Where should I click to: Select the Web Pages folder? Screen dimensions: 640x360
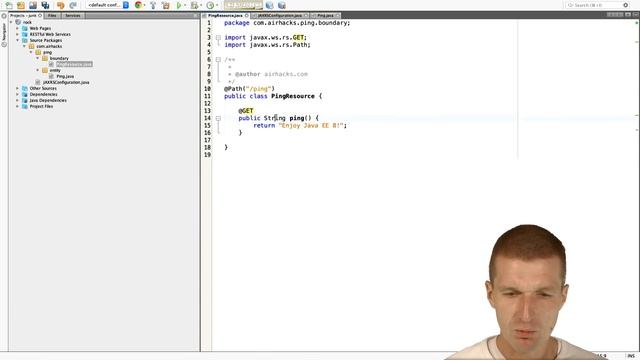click(40, 28)
